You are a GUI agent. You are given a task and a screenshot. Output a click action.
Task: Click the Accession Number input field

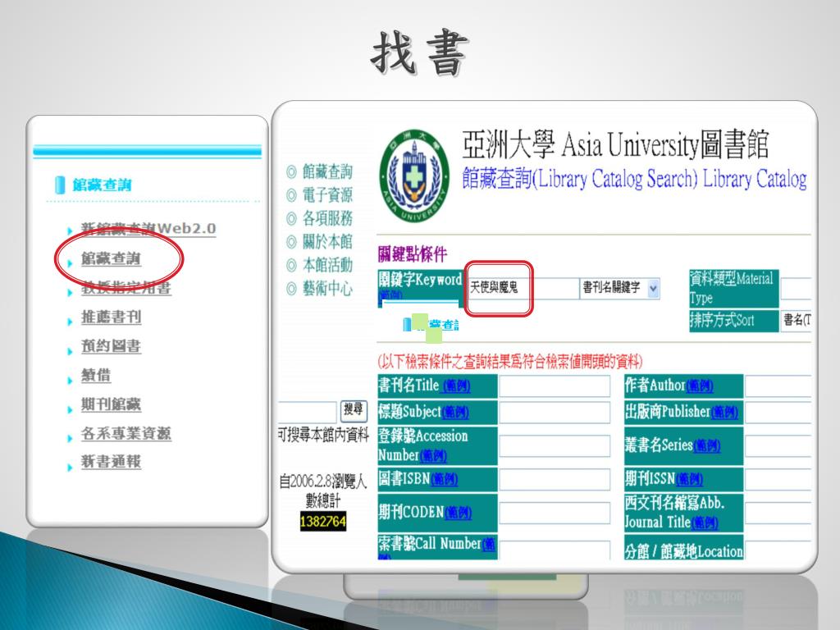(x=555, y=445)
